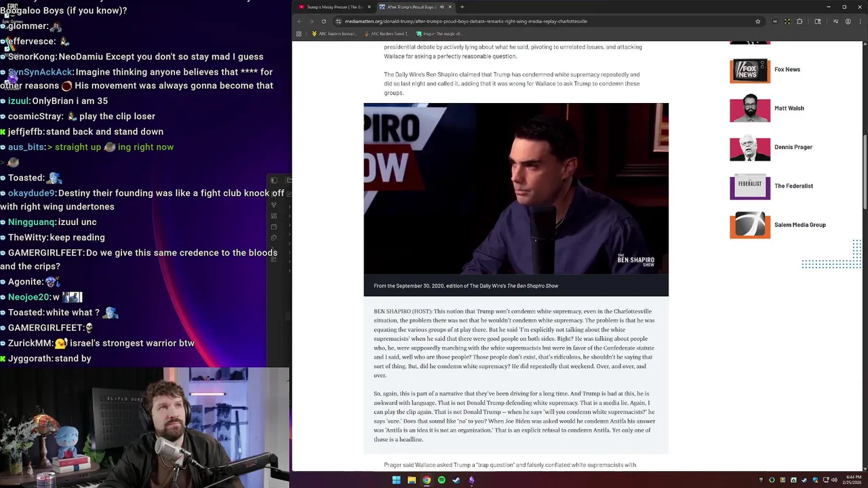Open File Explorer from the taskbar
This screenshot has height=488, width=868.
click(412, 480)
